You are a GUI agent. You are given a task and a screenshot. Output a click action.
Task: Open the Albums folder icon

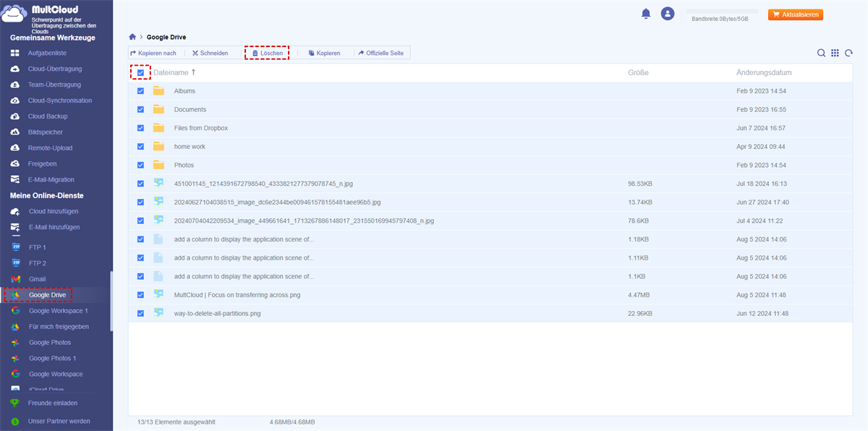tap(158, 91)
